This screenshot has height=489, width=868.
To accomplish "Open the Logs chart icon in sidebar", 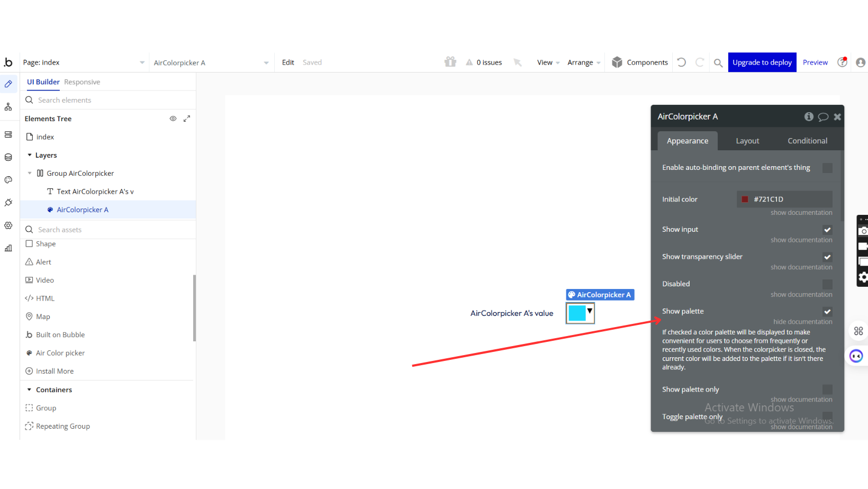I will 8,248.
